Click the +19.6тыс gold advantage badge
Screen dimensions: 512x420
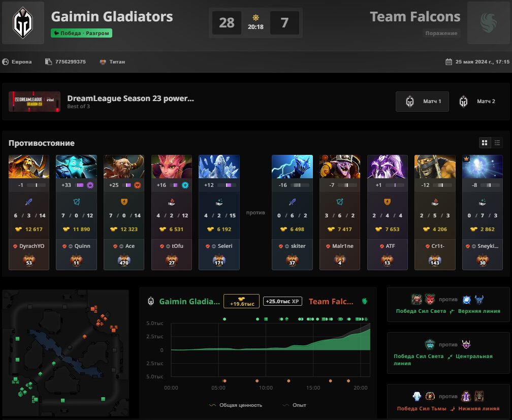[x=241, y=301]
